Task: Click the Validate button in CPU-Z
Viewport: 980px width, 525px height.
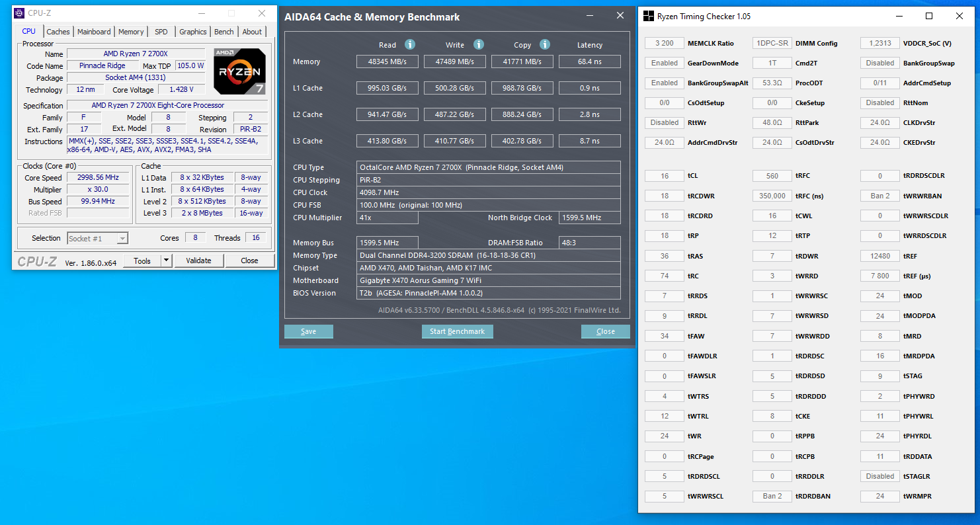Action: tap(198, 261)
